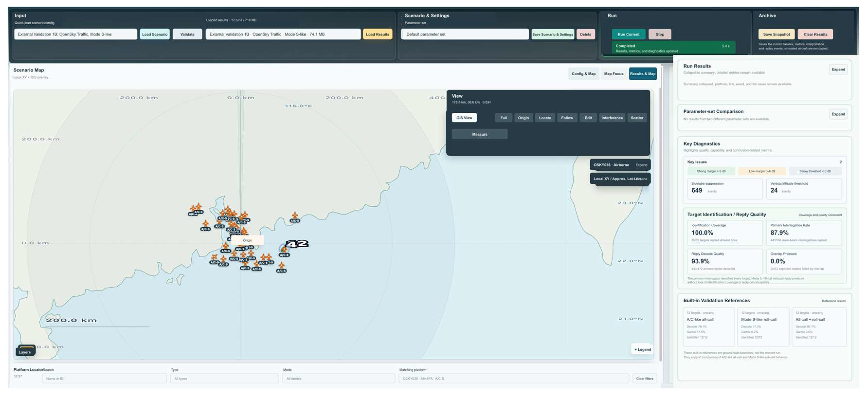Select the Results & Map tab
Image resolution: width=868 pixels, height=394 pixels.
pos(643,74)
